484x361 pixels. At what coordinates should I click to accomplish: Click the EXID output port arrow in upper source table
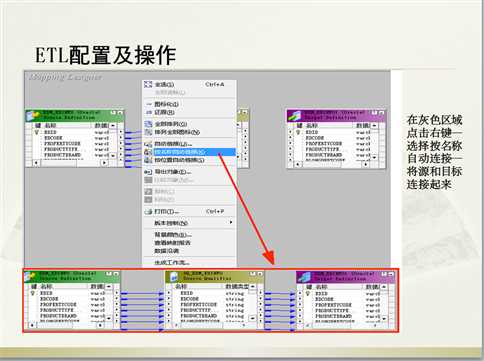coord(121,132)
